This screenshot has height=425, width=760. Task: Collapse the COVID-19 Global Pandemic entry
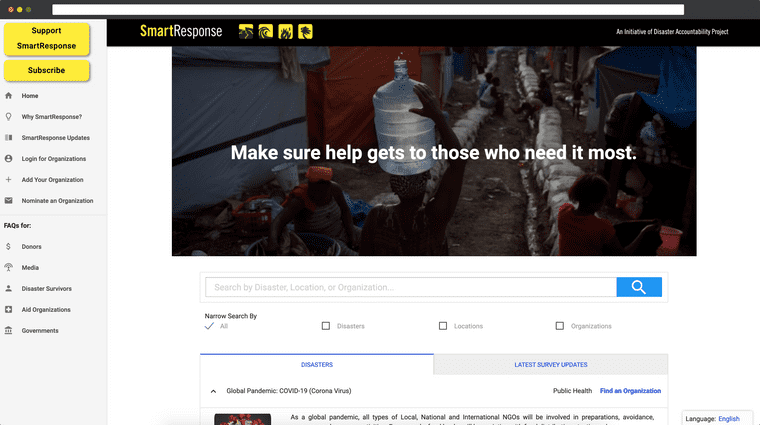pos(213,391)
